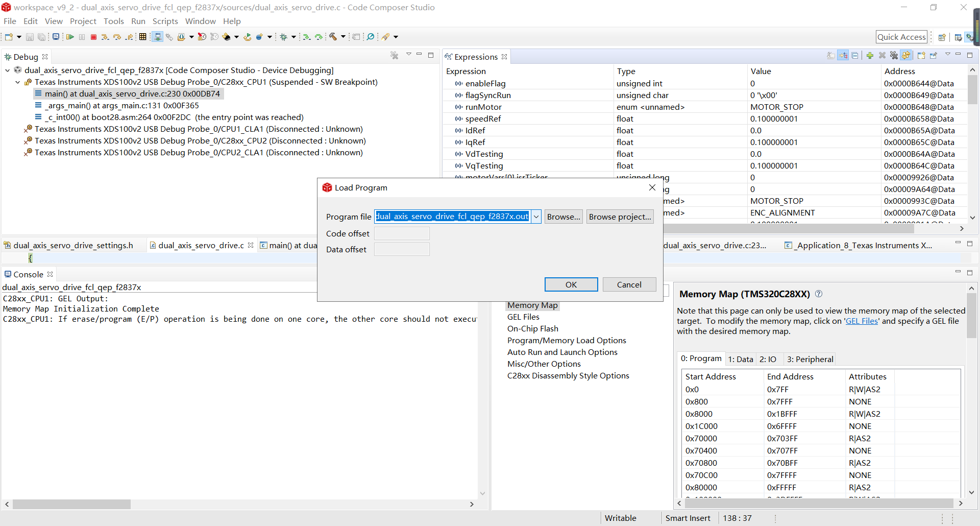Collapse the dual_axis_servo_drive_fcl_qep_f2837x debug tree node

[8, 70]
